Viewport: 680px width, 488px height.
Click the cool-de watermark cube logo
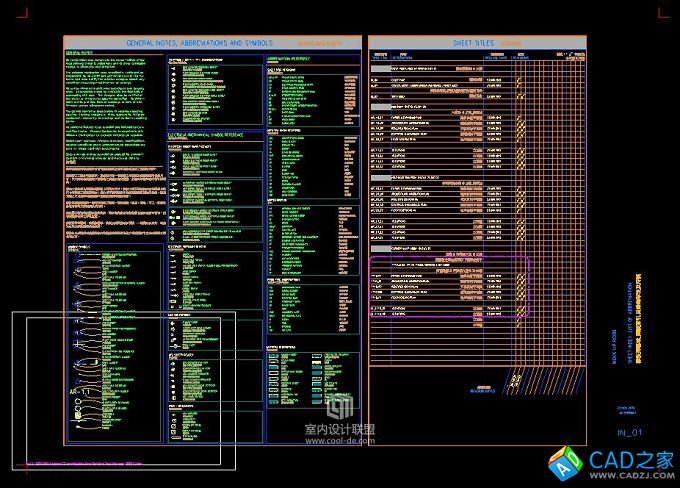coord(342,407)
